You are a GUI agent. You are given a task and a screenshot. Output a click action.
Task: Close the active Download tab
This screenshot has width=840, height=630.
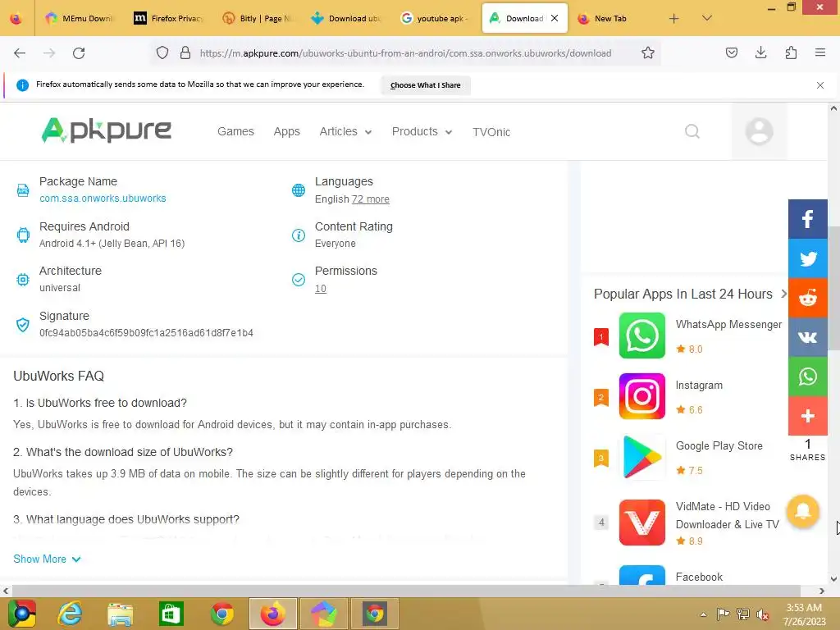[555, 18]
